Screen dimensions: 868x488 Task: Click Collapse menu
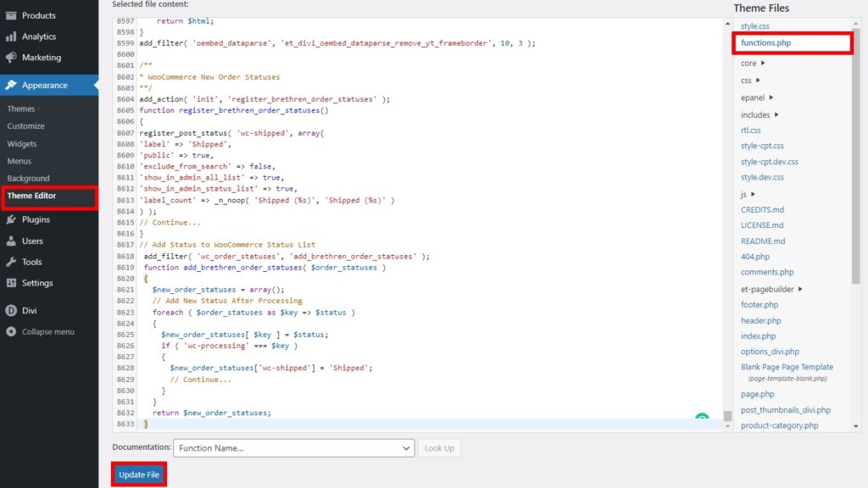pyautogui.click(x=48, y=332)
